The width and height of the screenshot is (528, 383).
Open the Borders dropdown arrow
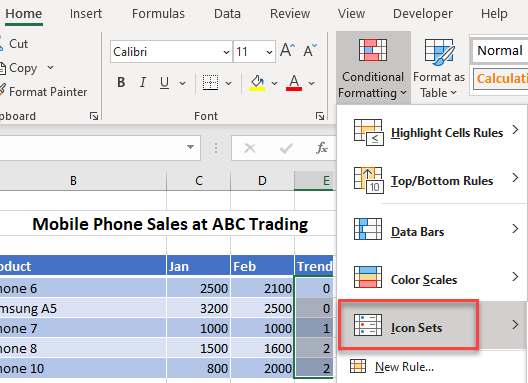228,83
